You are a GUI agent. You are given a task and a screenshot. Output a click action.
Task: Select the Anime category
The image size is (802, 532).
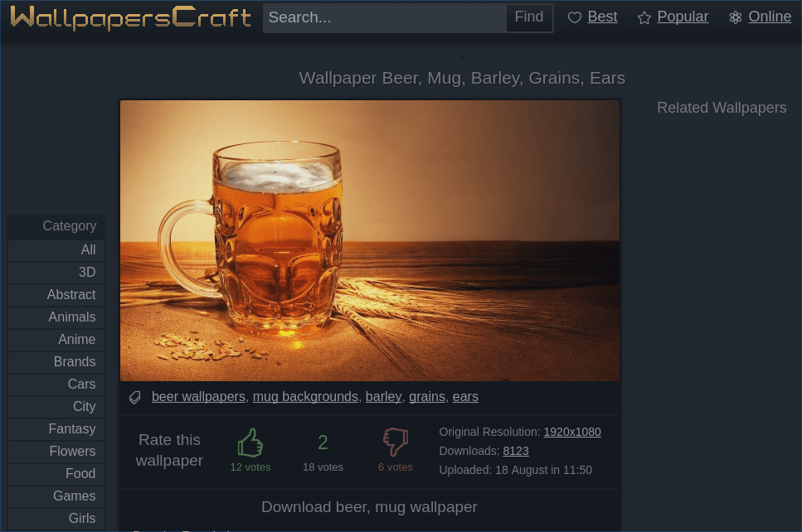click(76, 339)
